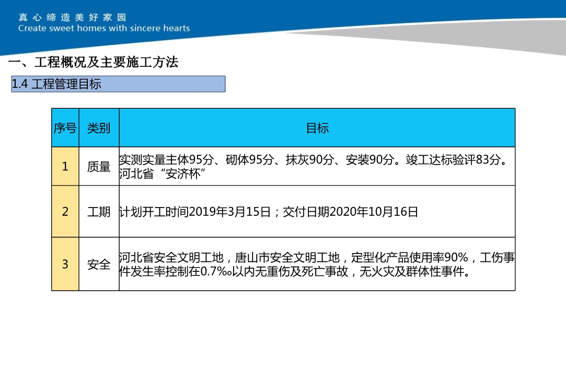
Task: Click the "河北省“安济杯”" text
Action: click(x=160, y=172)
